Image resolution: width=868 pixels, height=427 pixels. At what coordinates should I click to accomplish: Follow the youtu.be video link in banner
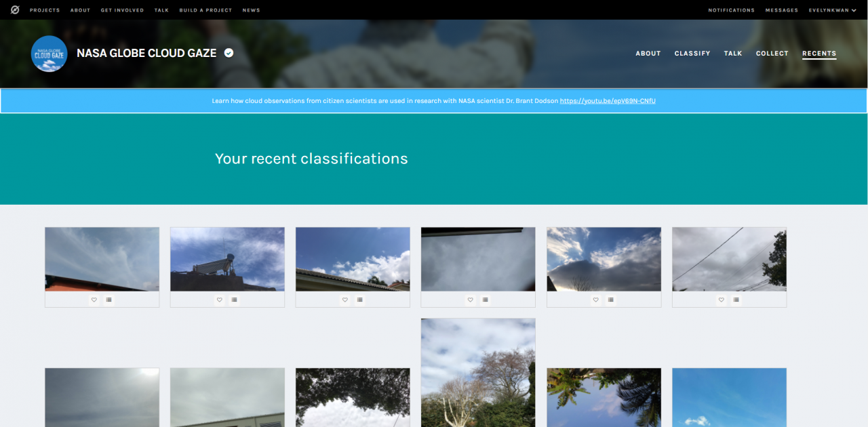coord(608,101)
